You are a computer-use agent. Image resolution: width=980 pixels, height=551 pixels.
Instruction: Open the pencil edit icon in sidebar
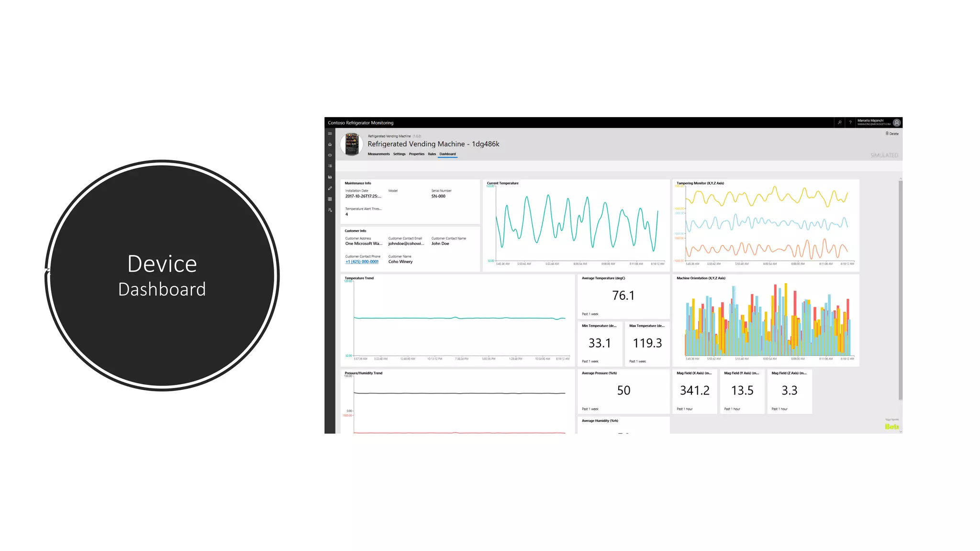tap(330, 188)
